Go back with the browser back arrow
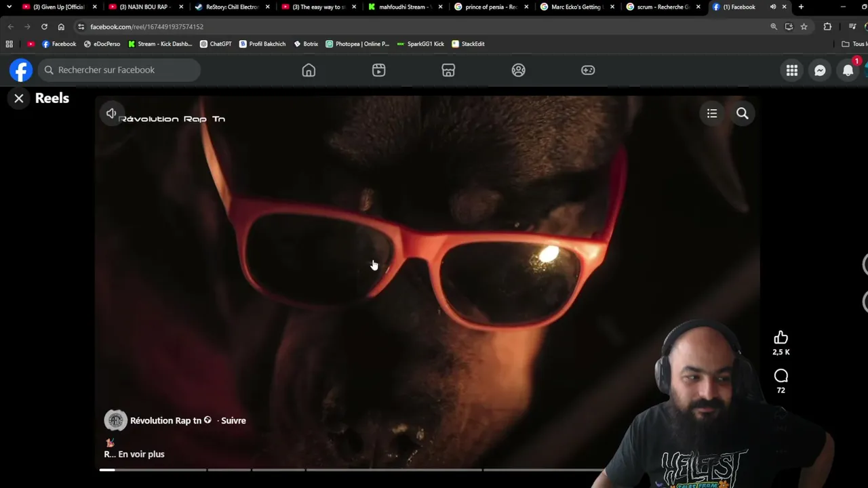Screen dimensions: 868x488 coord(10,26)
